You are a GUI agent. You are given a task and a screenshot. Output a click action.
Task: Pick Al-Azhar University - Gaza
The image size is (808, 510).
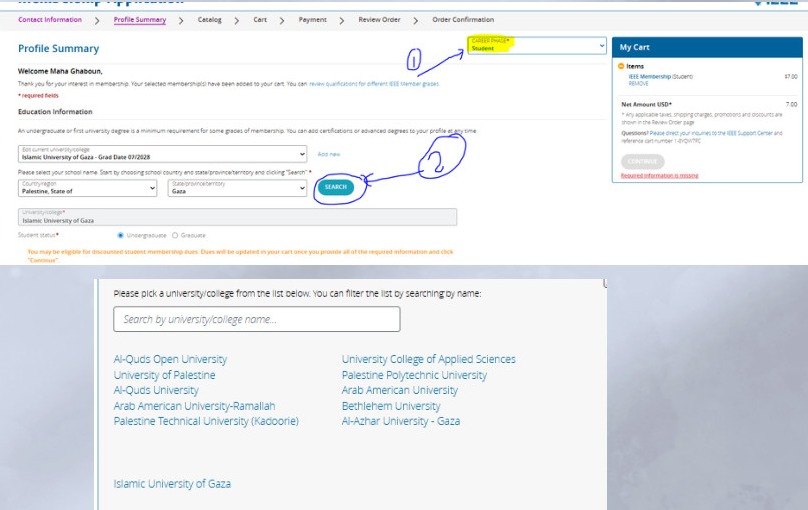pos(400,421)
